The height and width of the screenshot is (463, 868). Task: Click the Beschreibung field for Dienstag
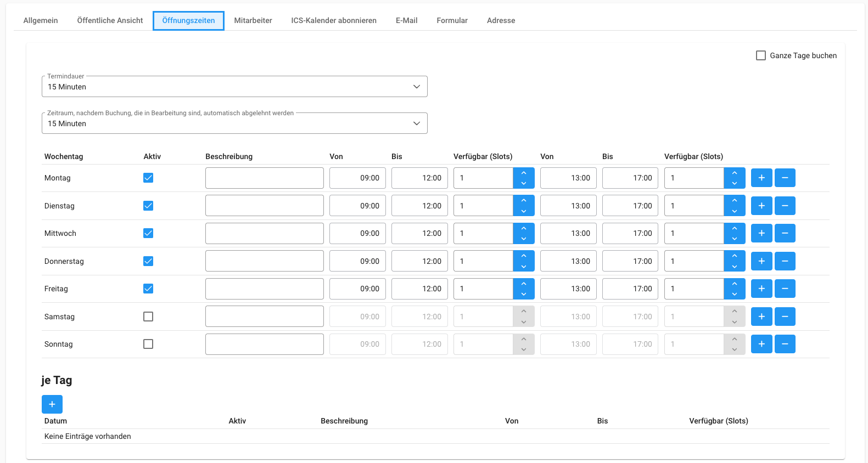[x=264, y=206]
